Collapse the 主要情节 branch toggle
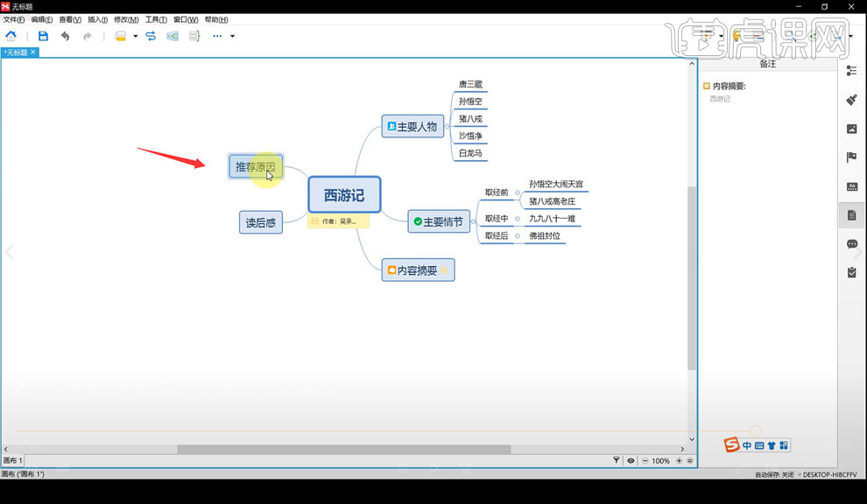This screenshot has width=867, height=504. pos(473,221)
